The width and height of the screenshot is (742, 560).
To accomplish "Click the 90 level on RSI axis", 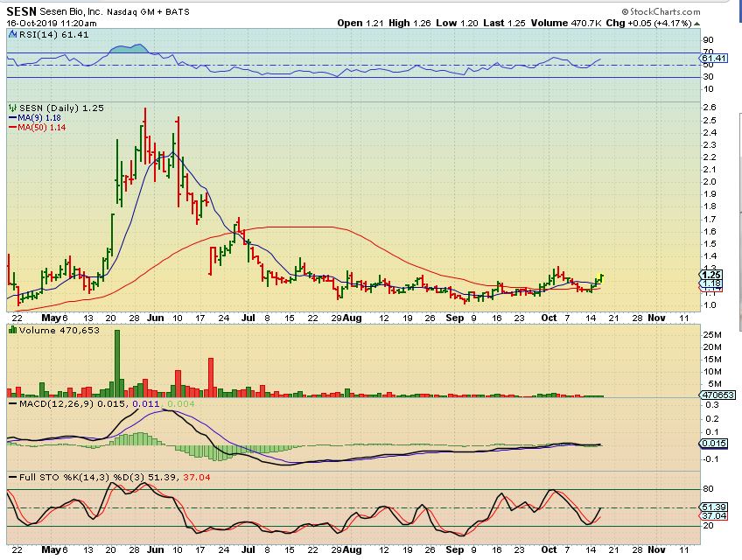I will pos(709,40).
